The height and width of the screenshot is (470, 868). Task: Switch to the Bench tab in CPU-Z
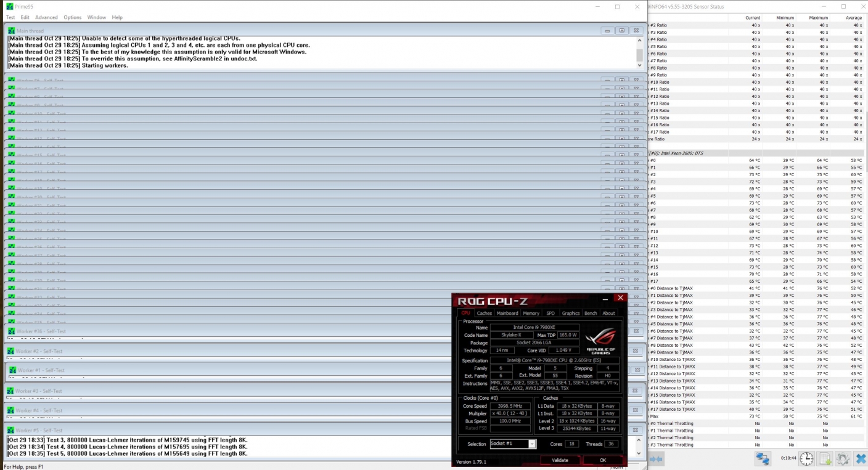click(591, 313)
